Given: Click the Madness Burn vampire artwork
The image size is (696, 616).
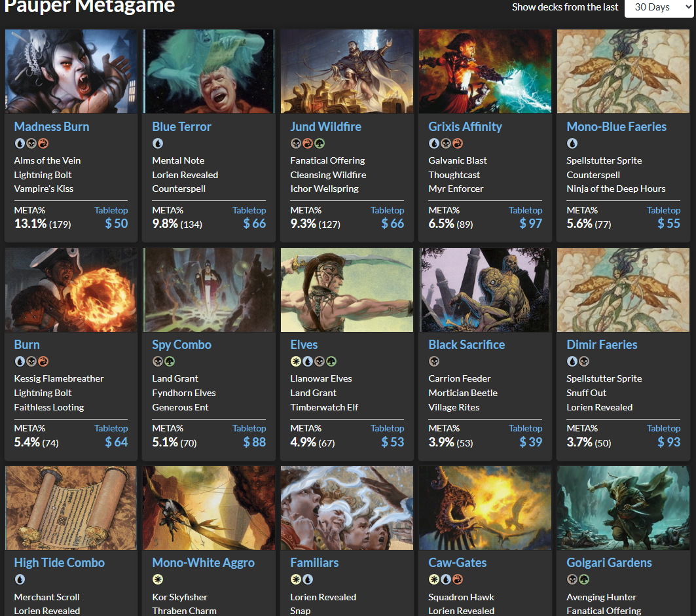Looking at the screenshot, I should pos(71,71).
